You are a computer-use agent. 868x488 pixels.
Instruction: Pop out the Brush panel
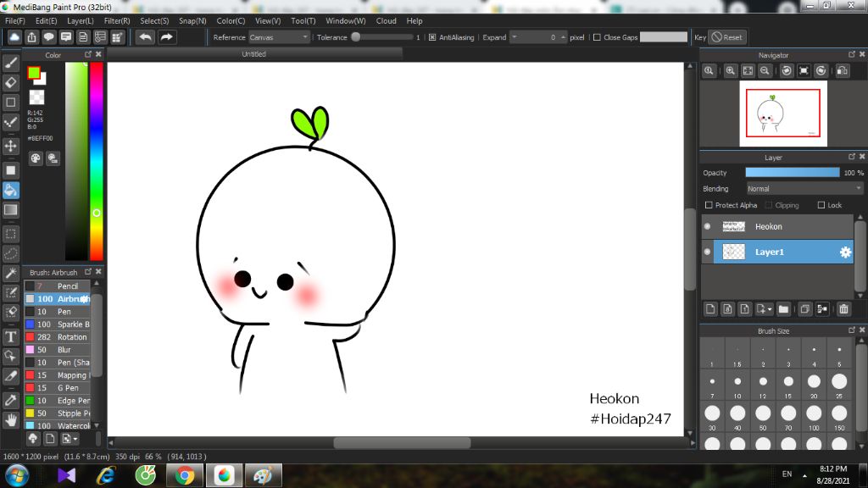(88, 272)
